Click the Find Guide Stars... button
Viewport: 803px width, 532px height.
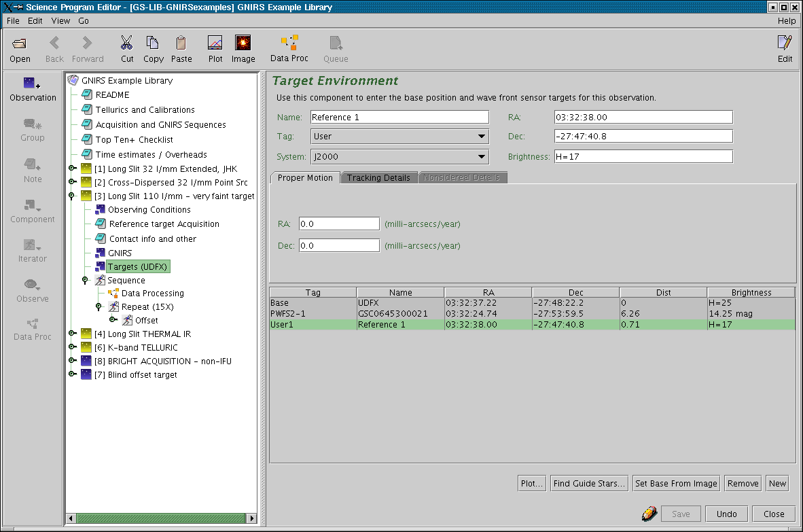click(x=589, y=483)
